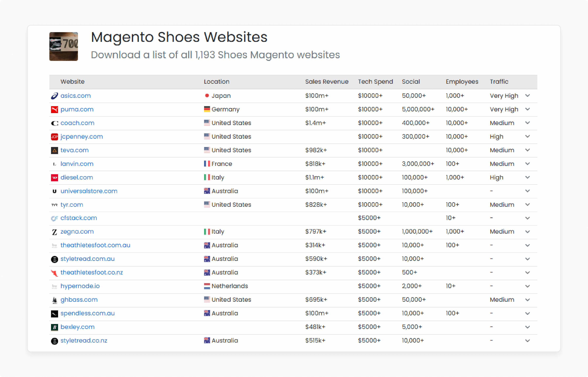The height and width of the screenshot is (377, 588).
Task: Click the $1.4m+ revenue for coach.com
Action: (315, 123)
